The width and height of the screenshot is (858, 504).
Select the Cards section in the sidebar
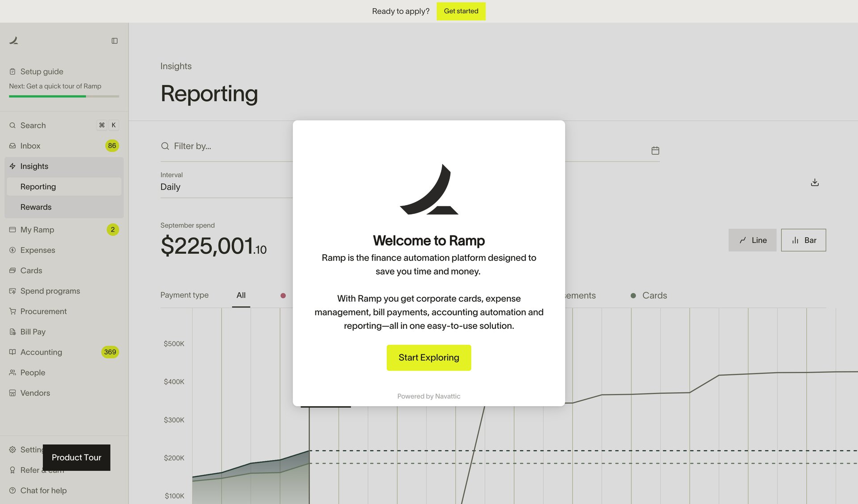click(31, 270)
